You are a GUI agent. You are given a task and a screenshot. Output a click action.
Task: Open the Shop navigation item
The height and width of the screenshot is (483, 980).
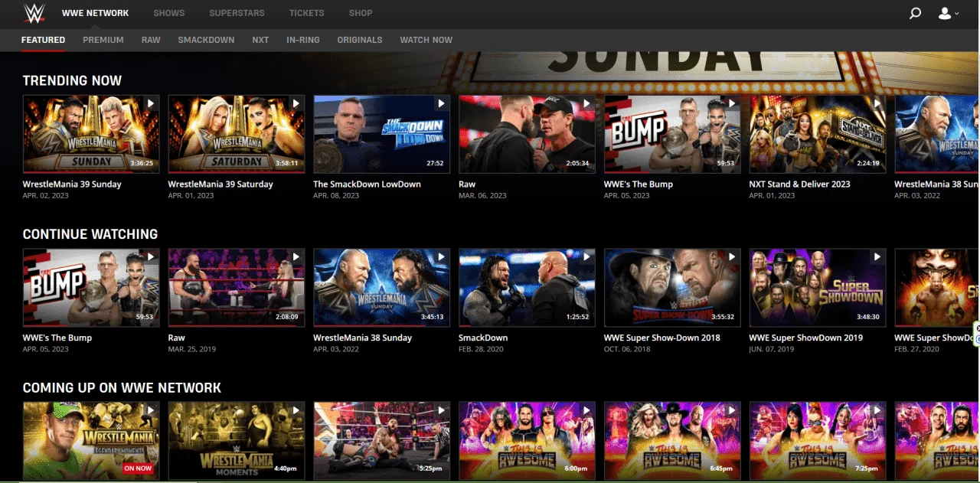[361, 13]
